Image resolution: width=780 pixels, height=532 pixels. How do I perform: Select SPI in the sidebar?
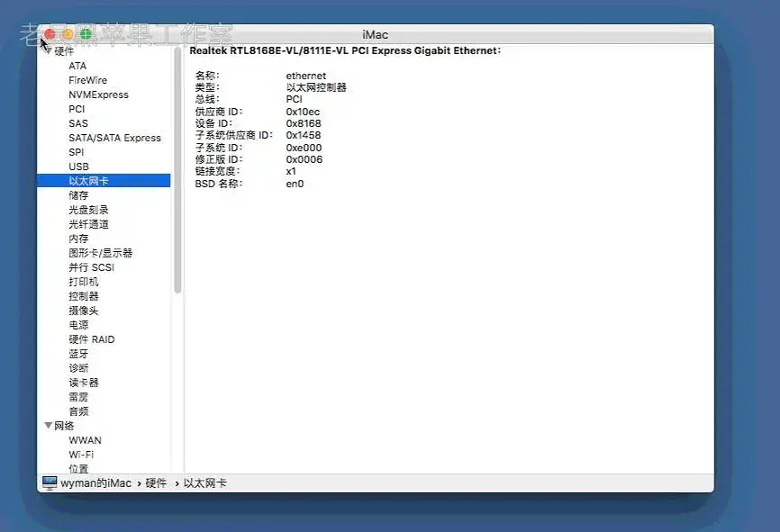pos(77,152)
